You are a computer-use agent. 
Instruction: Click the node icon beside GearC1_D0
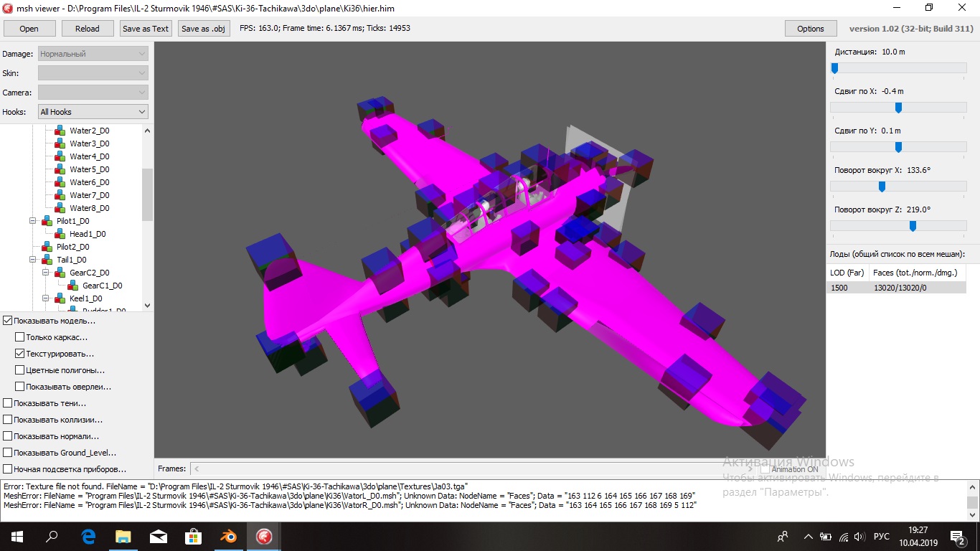73,286
